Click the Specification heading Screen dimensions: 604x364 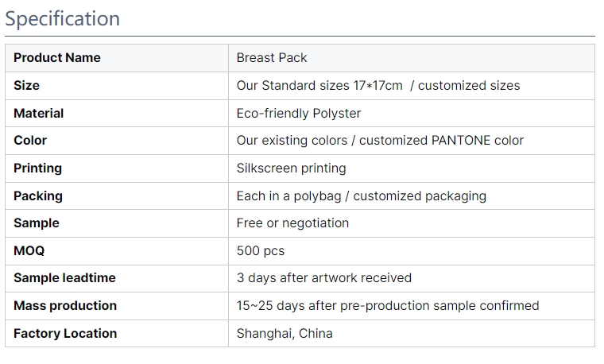pos(63,18)
